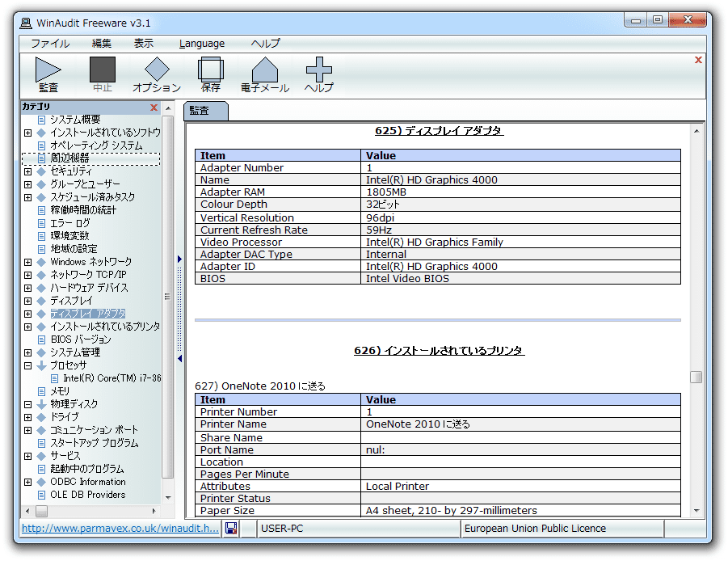Viewport: 728px width, 561px height.
Task: Close the カテゴリ panel with its red X
Action: [154, 108]
